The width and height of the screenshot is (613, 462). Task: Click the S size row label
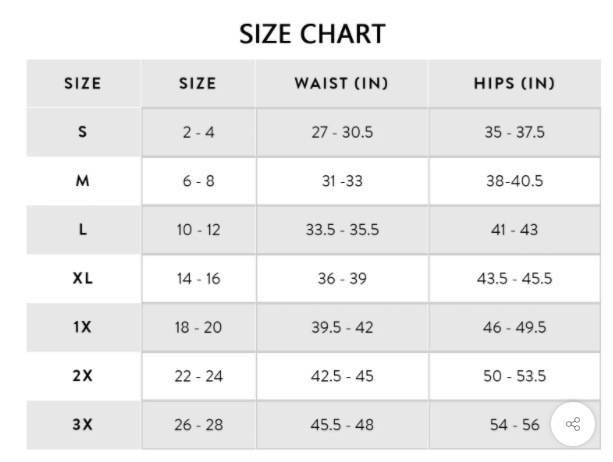83,132
